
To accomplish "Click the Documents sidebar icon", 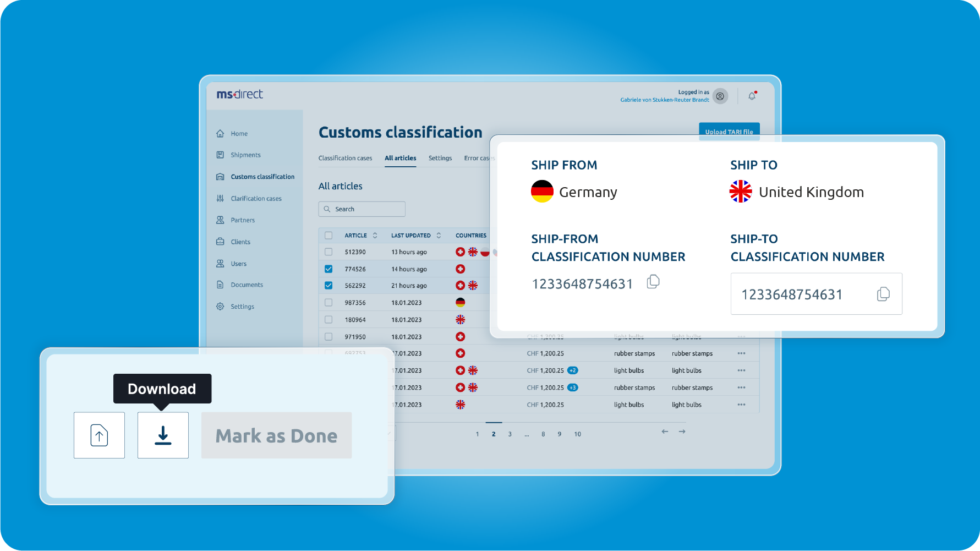I will [x=220, y=285].
